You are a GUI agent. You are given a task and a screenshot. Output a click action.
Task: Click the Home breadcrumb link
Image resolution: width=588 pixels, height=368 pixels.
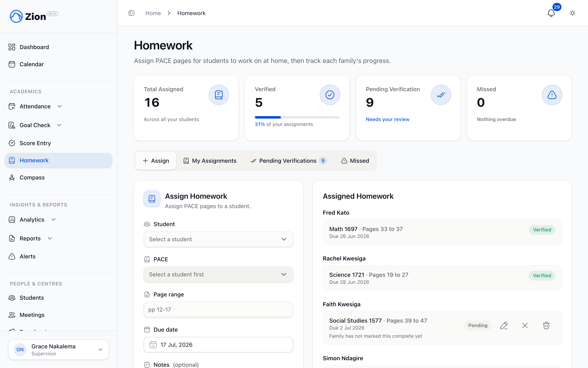click(153, 13)
